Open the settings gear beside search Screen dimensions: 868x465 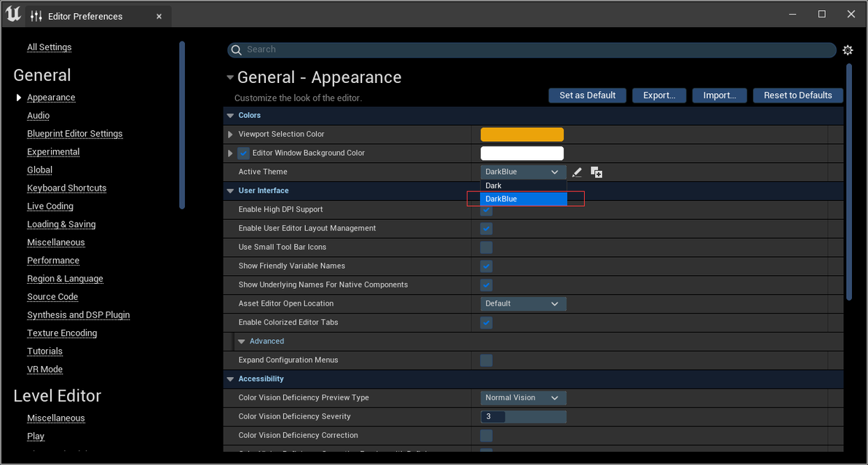pos(848,50)
